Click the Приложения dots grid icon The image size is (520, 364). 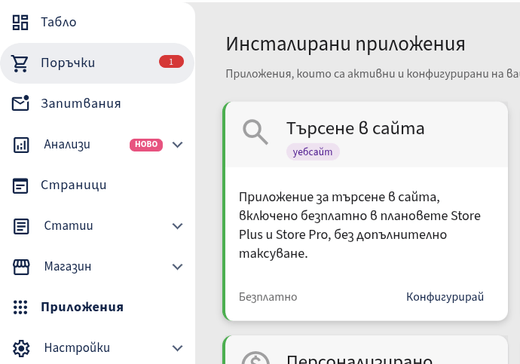tap(20, 307)
